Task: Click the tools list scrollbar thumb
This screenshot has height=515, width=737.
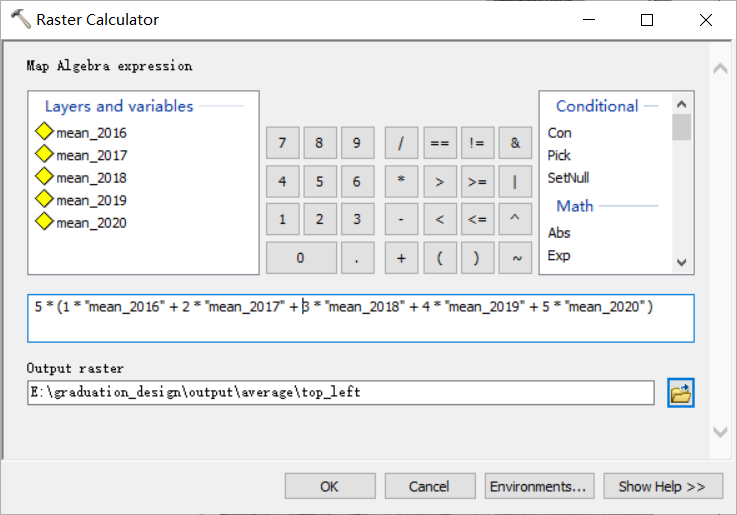Action: tap(682, 127)
